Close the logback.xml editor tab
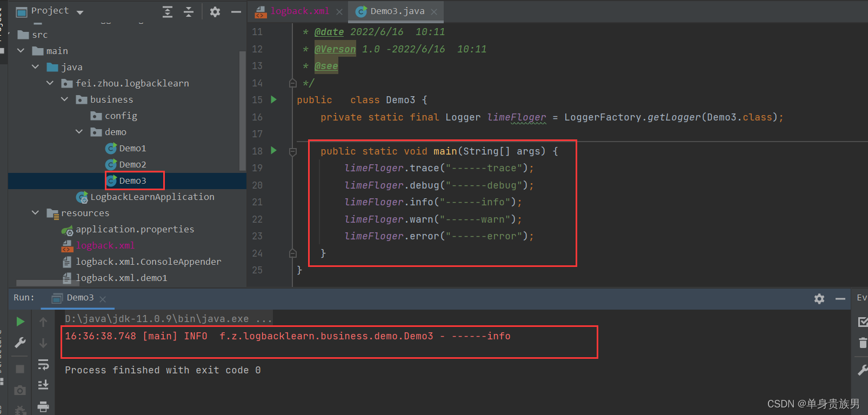 [x=339, y=11]
